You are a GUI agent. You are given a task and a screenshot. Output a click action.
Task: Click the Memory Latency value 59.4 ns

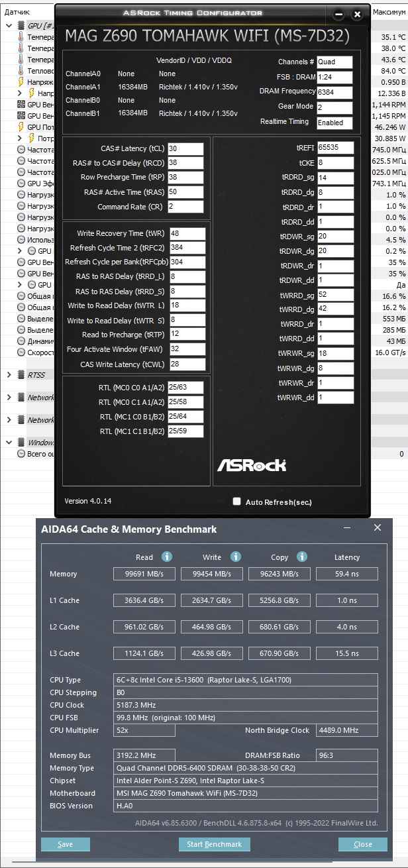click(x=347, y=574)
